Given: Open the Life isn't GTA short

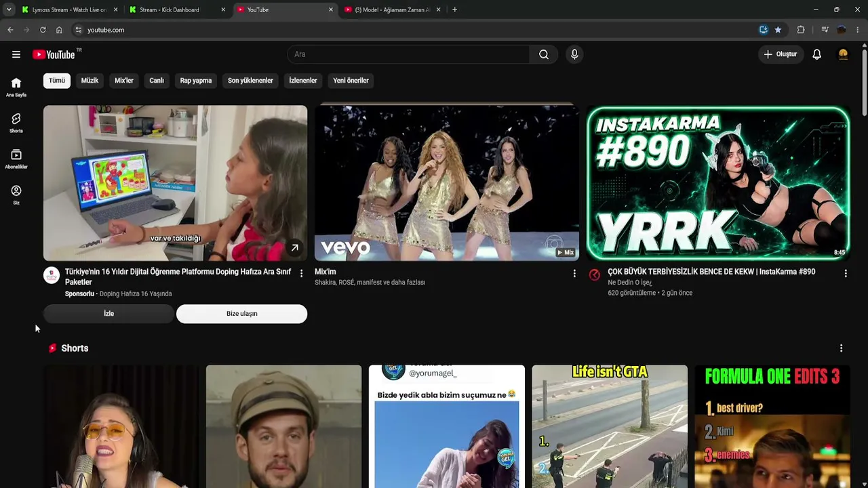Looking at the screenshot, I should [x=610, y=426].
